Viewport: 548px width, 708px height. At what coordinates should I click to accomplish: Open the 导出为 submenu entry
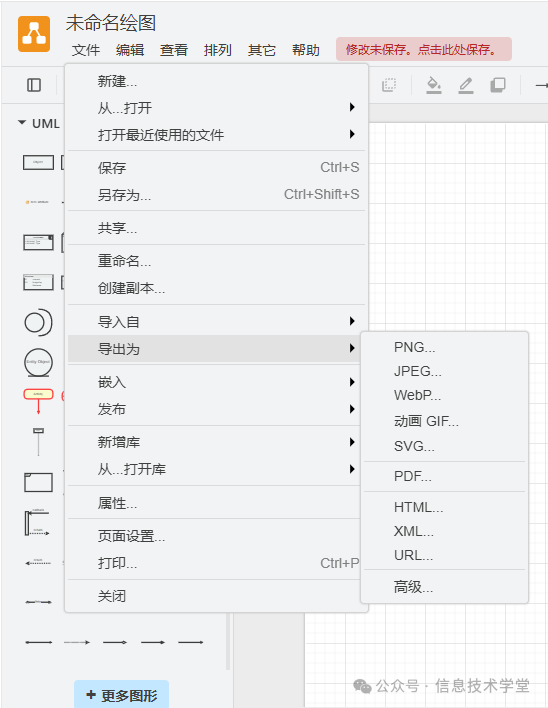tap(216, 349)
